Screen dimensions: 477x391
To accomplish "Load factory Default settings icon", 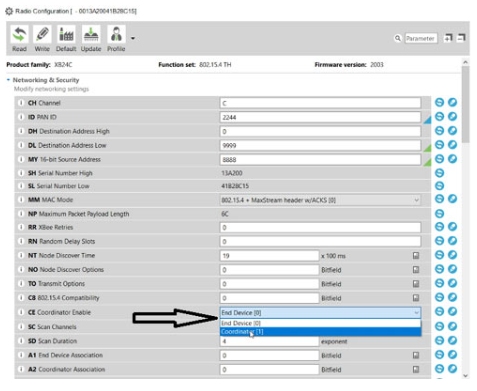I will pyautogui.click(x=66, y=34).
